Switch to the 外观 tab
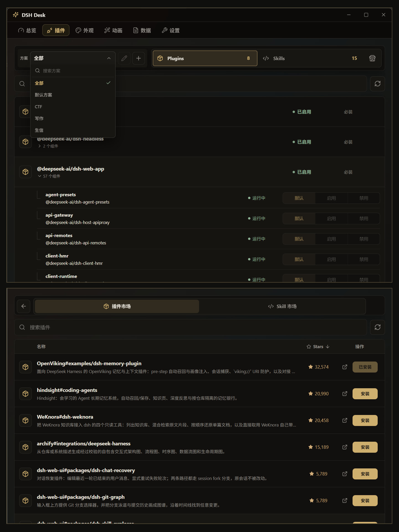The height and width of the screenshot is (532, 399). 85,30
